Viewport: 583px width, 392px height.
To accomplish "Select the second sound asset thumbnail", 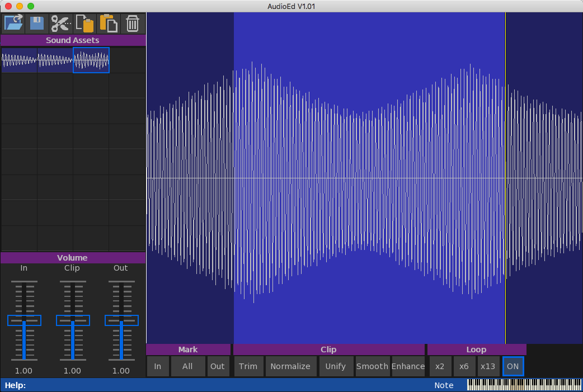I will 55,60.
